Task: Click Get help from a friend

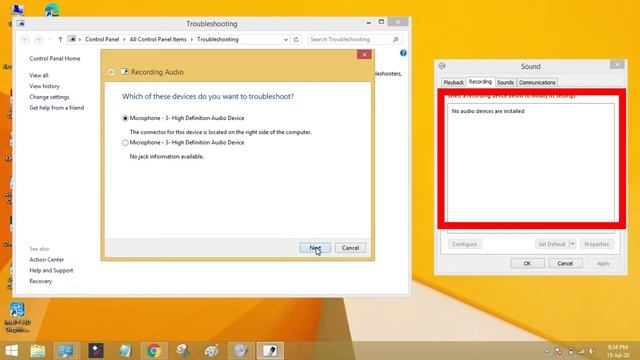Action: (57, 108)
